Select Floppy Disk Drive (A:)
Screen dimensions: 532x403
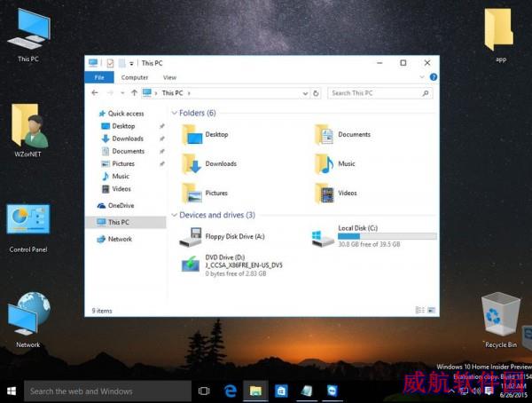(223, 236)
